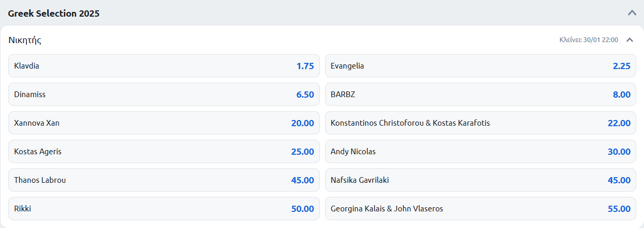Click the Greek Selection 2025 header title
644x228 pixels.
[54, 14]
